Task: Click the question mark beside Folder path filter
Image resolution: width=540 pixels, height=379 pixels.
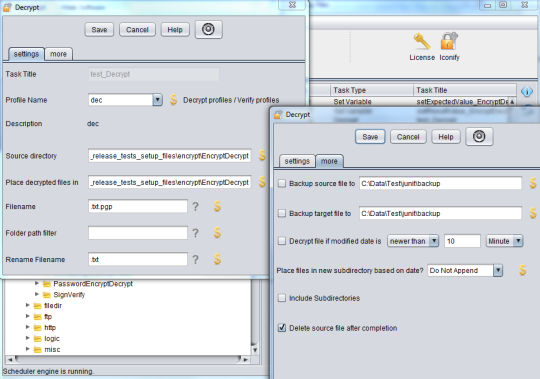Action: click(x=195, y=233)
